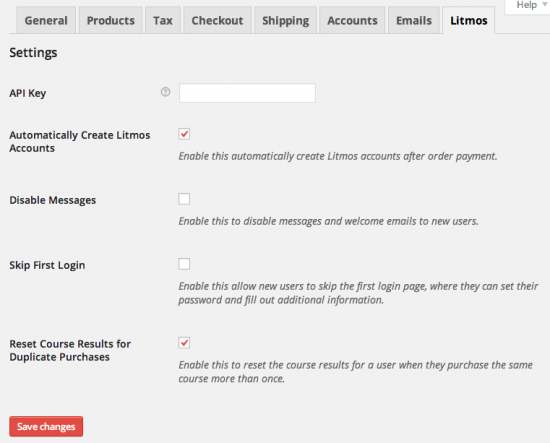Click the API Key help tooltip icon
The image size is (550, 443).
[x=165, y=92]
